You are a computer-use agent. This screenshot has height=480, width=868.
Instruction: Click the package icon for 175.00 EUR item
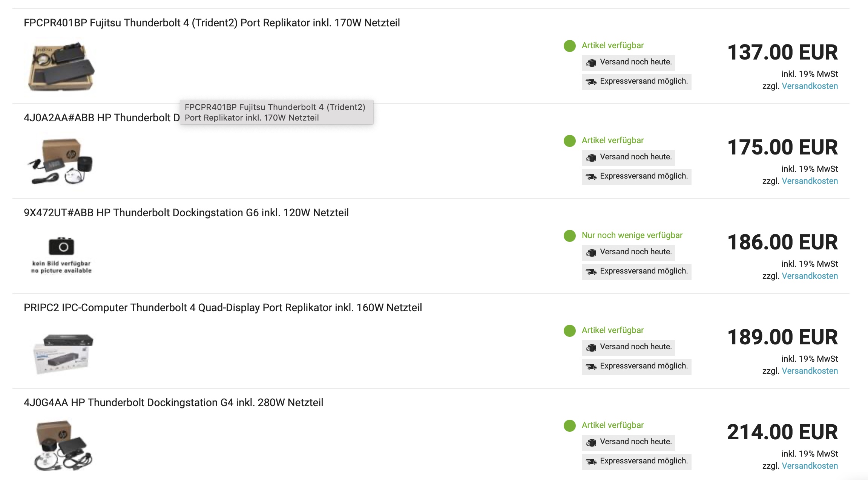[x=591, y=158]
